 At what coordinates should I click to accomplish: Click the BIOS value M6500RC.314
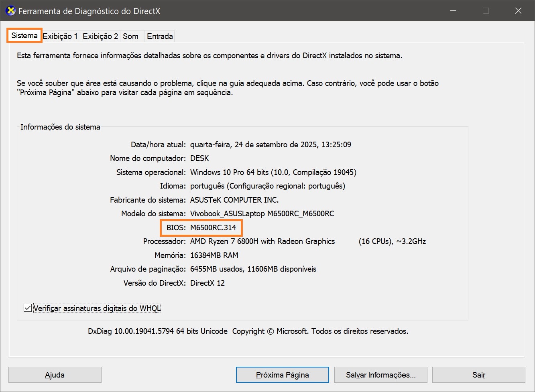[x=213, y=227]
